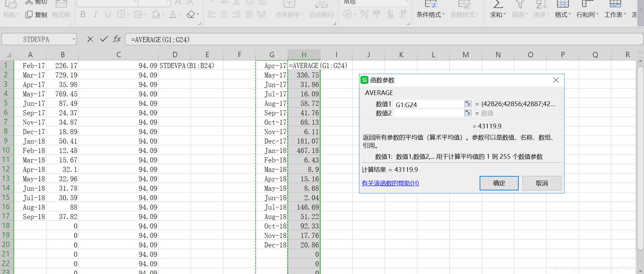This screenshot has width=644, height=274.
Task: Open the Worksheet (工作表) menu
Action: [615, 15]
